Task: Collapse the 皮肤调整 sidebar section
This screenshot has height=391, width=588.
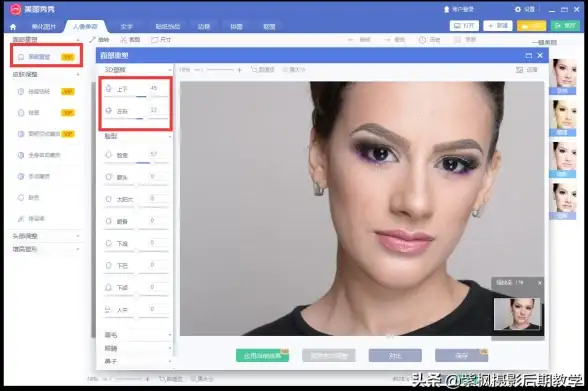Action: 78,74
